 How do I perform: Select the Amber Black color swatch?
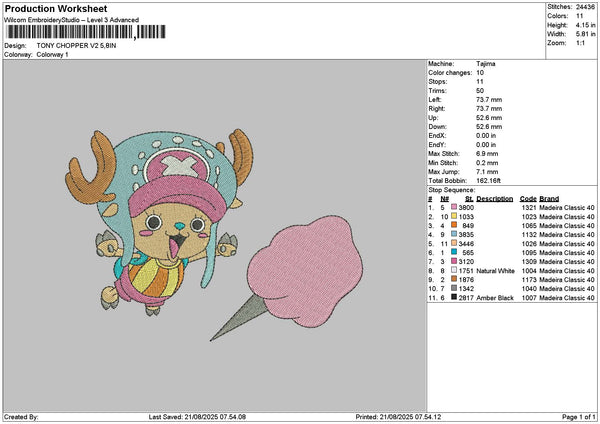pyautogui.click(x=453, y=297)
